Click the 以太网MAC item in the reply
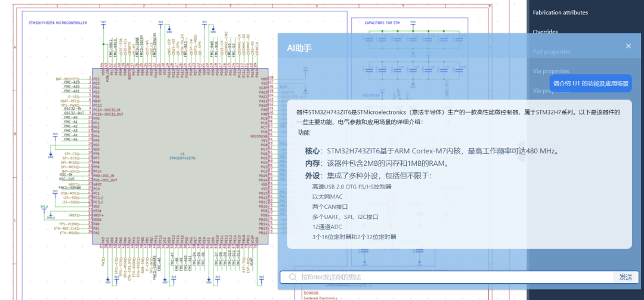The height and width of the screenshot is (300, 644). point(327,196)
